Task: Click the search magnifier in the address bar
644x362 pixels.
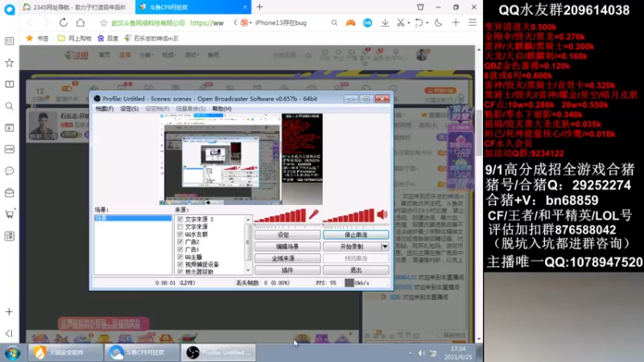Action: pyautogui.click(x=334, y=23)
